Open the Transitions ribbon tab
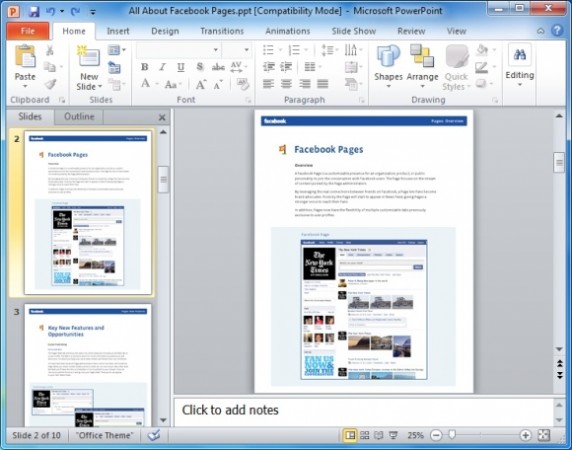 pyautogui.click(x=222, y=31)
